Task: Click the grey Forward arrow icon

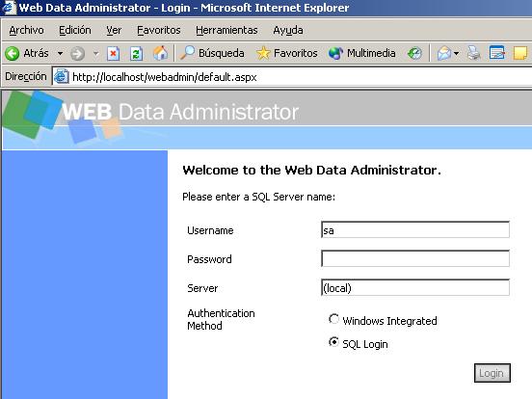Action: coord(77,54)
